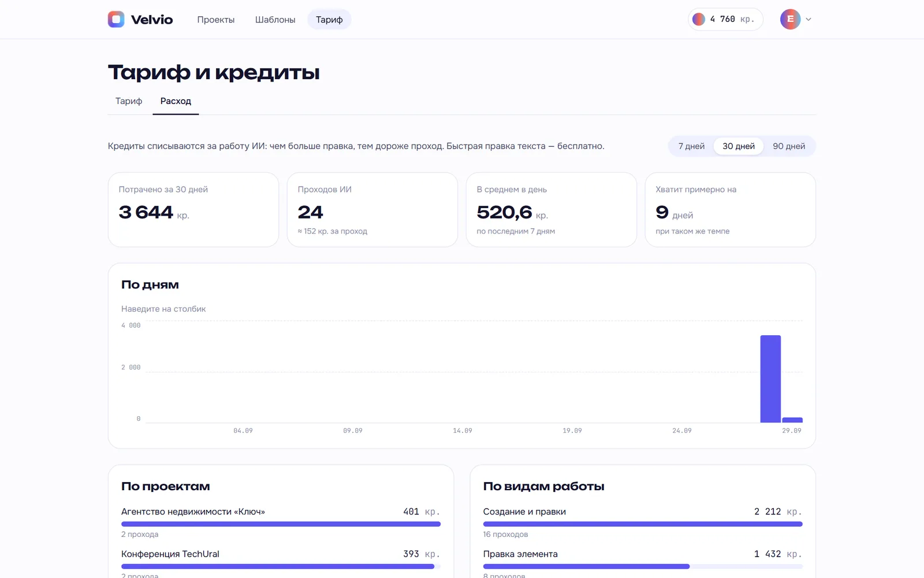924x578 pixels.
Task: Click the Velvio logo icon
Action: (x=116, y=19)
